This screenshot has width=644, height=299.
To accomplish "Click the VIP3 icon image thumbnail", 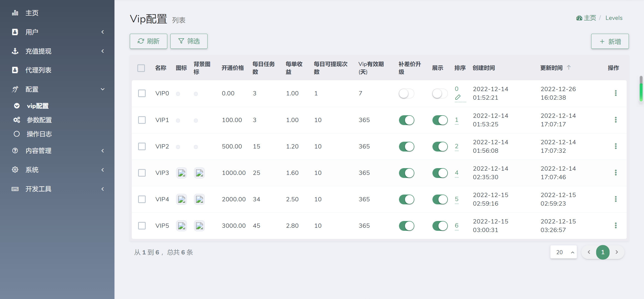I will coord(181,173).
